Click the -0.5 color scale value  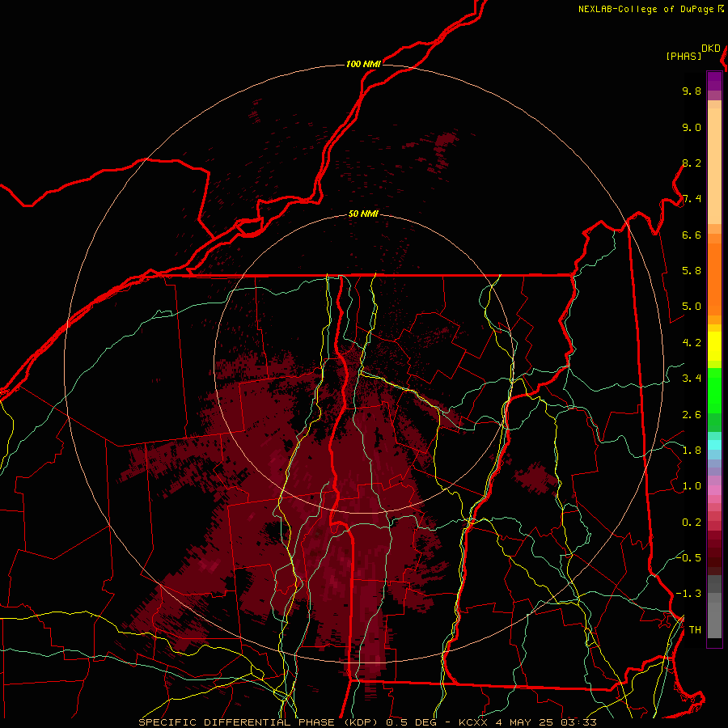tap(688, 558)
